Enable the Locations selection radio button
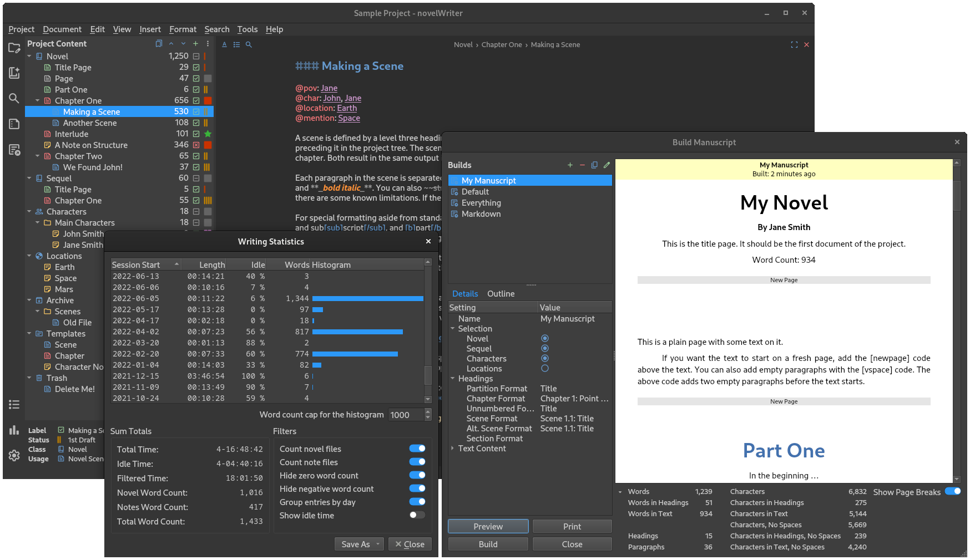 coord(545,369)
